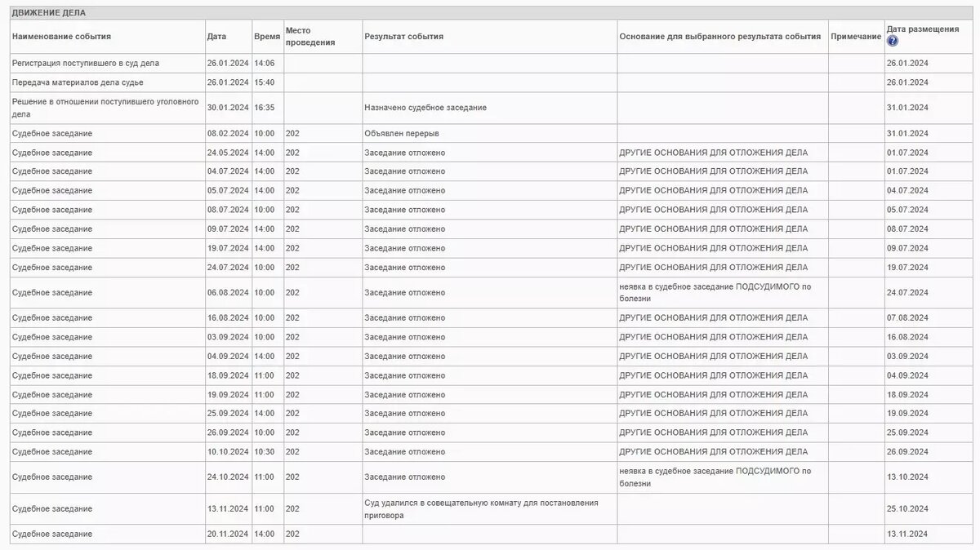The height and width of the screenshot is (550, 980).
Task: Click the Время column header
Action: [265, 36]
